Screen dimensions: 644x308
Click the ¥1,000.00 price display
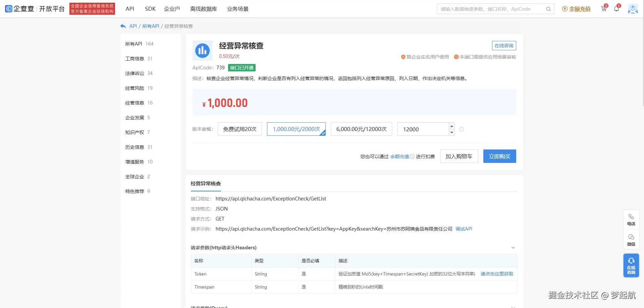225,103
